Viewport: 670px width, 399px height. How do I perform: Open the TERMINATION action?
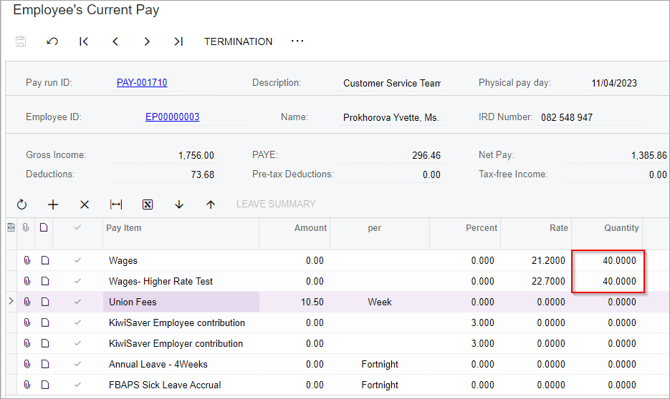[238, 41]
